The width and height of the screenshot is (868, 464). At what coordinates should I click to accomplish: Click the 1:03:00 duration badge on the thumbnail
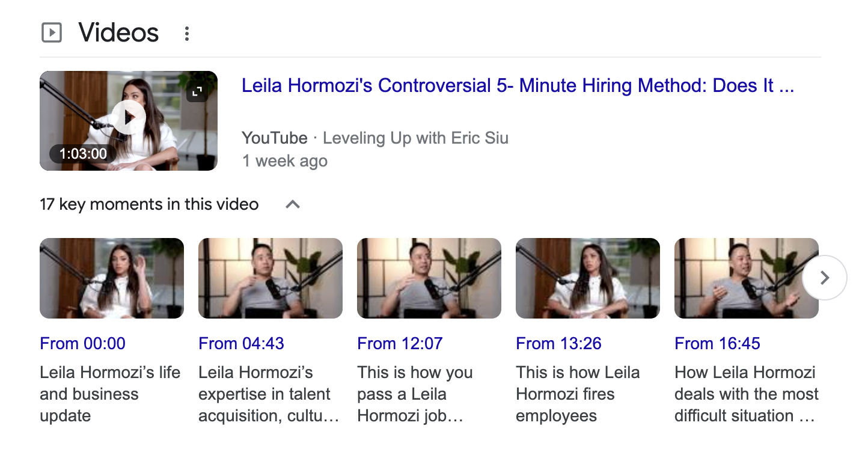coord(83,154)
